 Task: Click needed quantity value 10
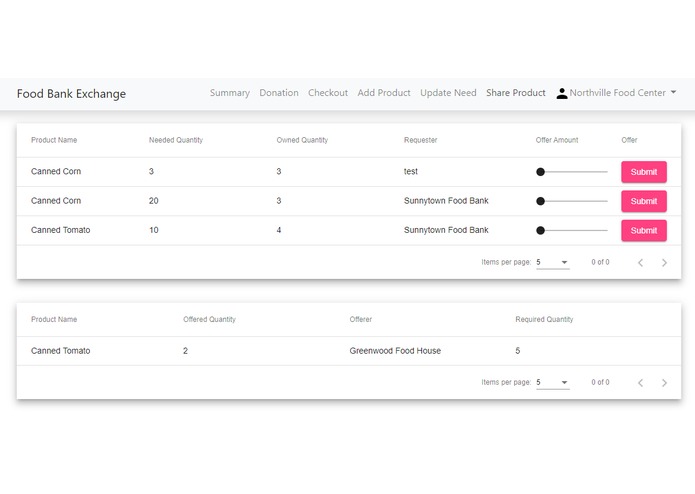153,230
